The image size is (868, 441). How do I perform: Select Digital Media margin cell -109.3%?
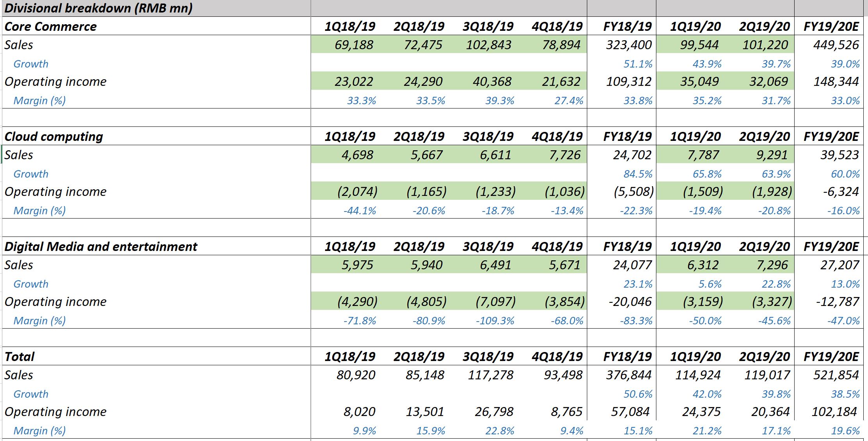tap(494, 321)
